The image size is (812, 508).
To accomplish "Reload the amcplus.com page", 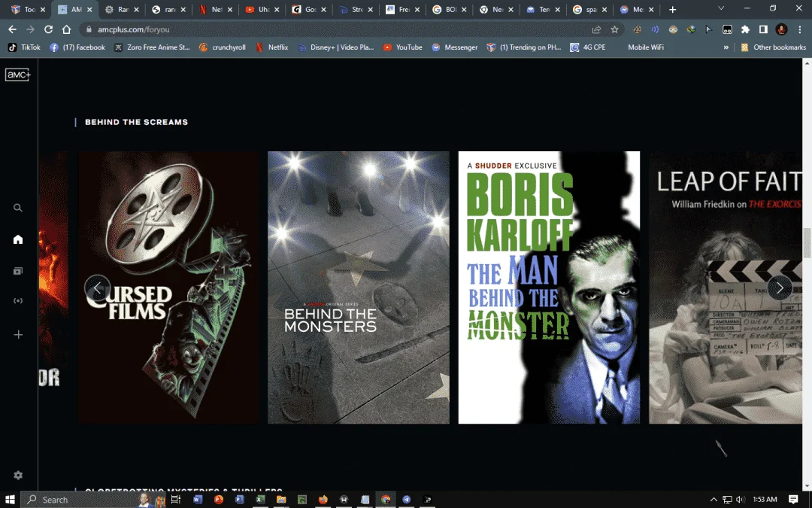I will (48, 29).
